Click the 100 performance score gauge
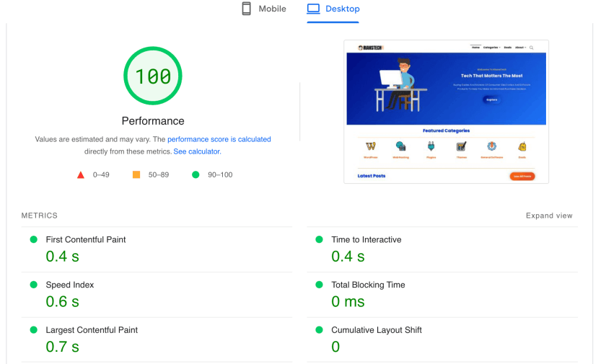 (x=153, y=76)
